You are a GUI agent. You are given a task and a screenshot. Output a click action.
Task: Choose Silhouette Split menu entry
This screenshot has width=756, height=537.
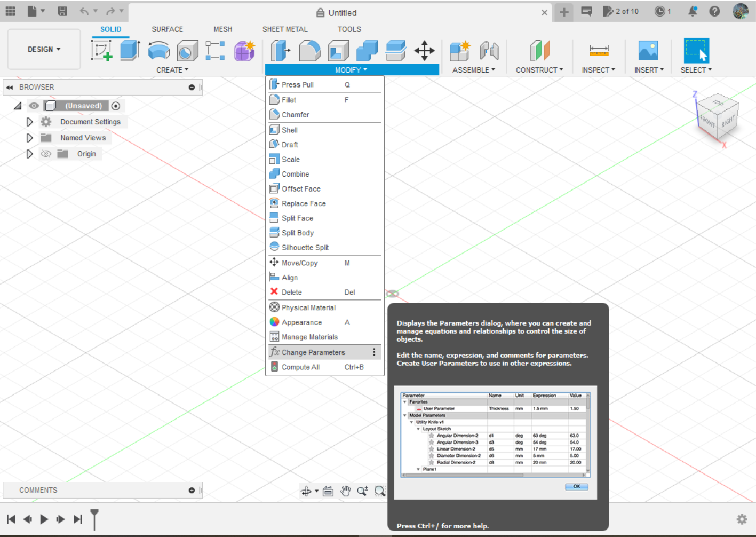click(x=324, y=248)
